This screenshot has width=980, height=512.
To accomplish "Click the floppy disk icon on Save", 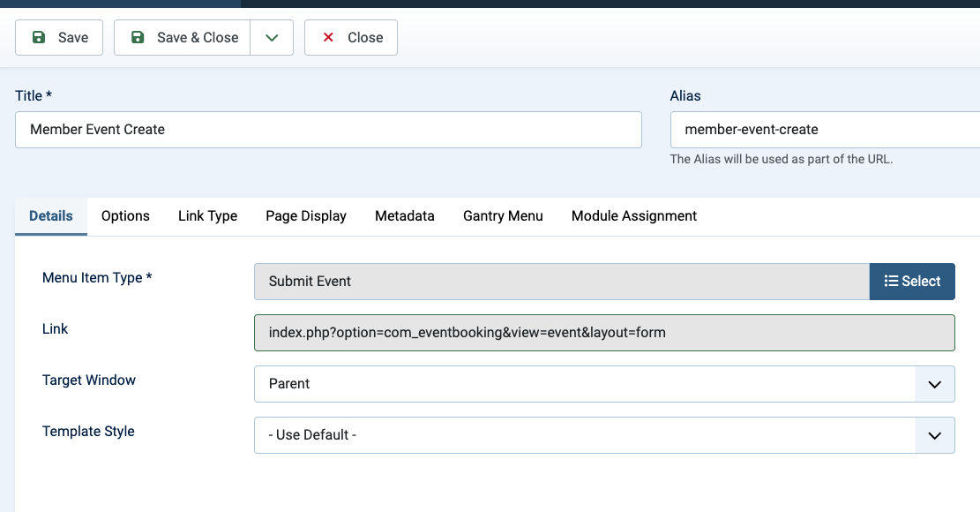I will click(x=39, y=38).
